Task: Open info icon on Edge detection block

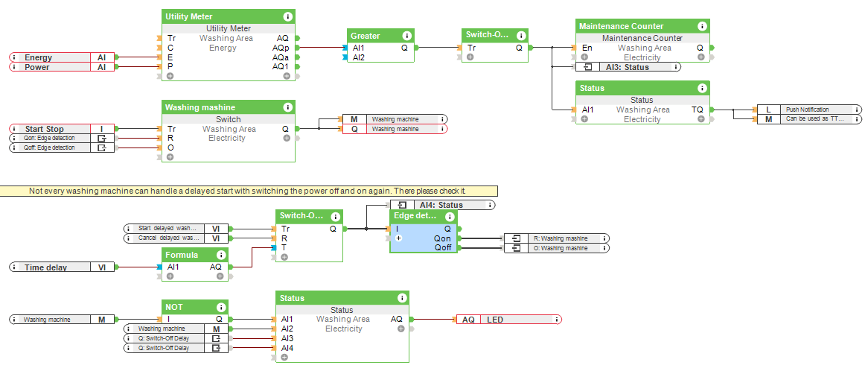Action: click(x=450, y=217)
